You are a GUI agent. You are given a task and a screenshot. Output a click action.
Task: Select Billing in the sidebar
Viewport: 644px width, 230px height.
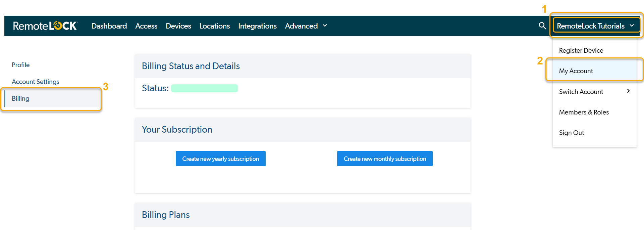point(52,98)
